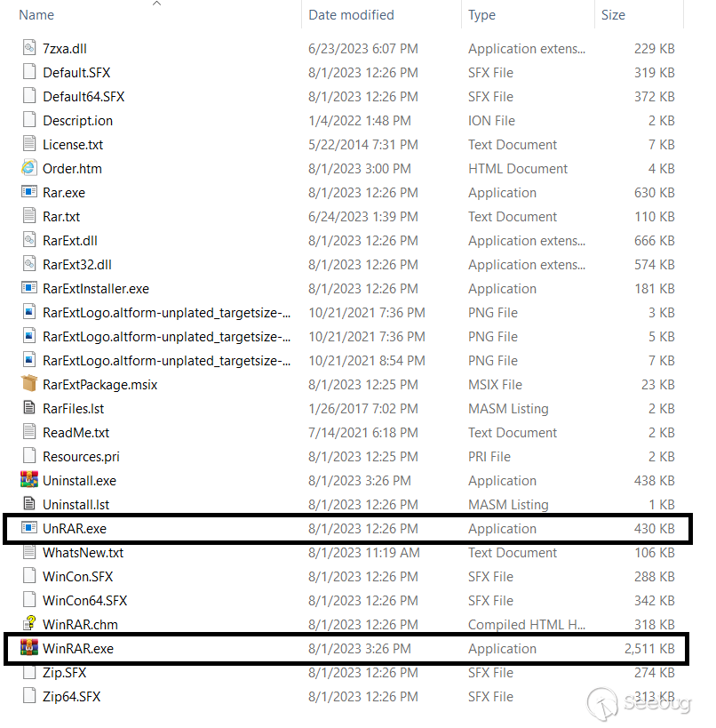Select the RarExtInstaller.exe icon
This screenshot has height=728, width=716.
click(28, 288)
